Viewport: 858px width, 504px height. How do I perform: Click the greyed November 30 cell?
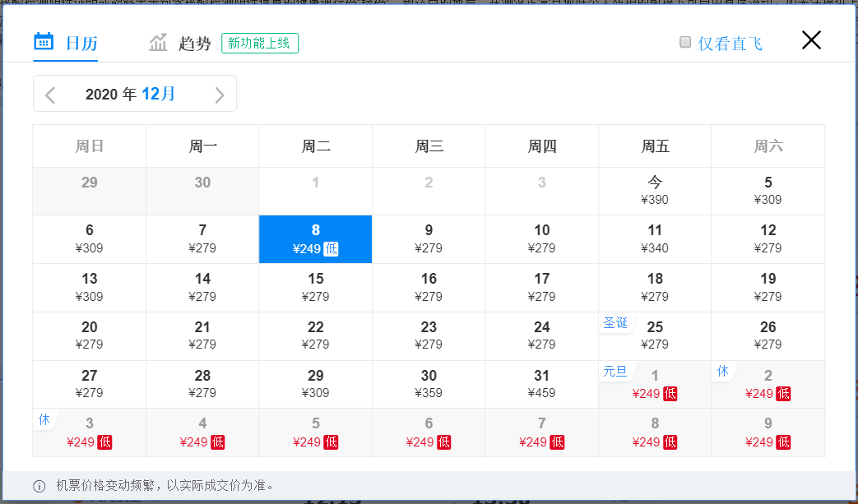(202, 191)
